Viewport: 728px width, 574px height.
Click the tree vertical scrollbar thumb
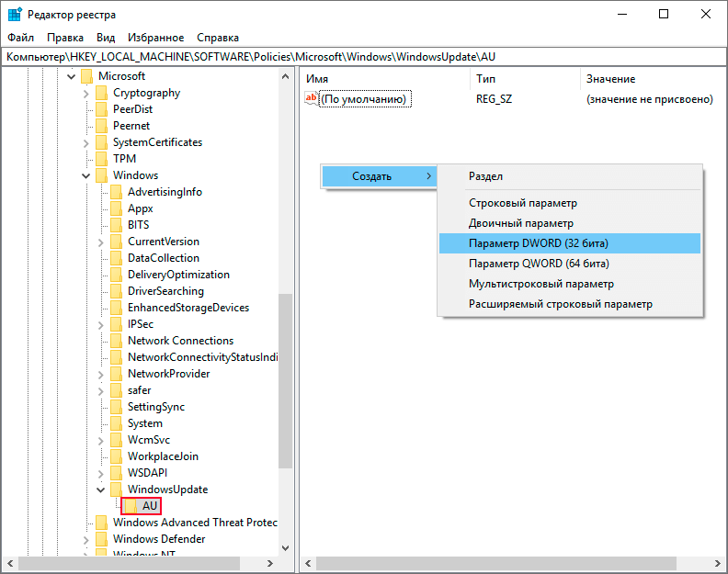[x=286, y=381]
